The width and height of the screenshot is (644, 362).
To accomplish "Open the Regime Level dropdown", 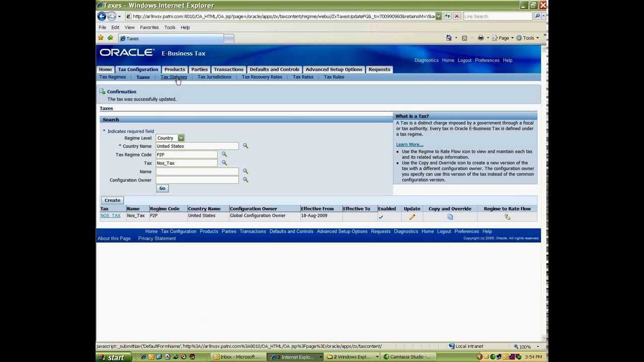I will tap(170, 138).
